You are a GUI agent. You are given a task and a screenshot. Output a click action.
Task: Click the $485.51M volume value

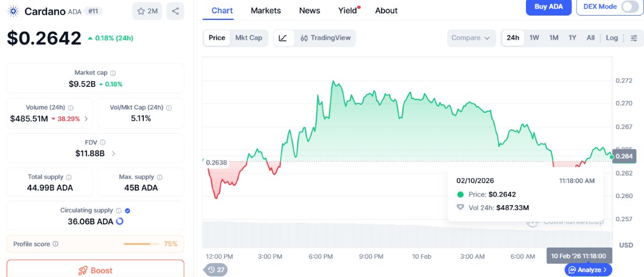pos(29,119)
